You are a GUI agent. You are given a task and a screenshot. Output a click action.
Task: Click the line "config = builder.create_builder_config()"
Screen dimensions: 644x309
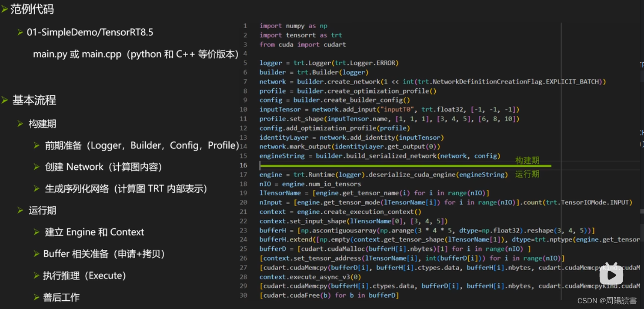click(335, 100)
